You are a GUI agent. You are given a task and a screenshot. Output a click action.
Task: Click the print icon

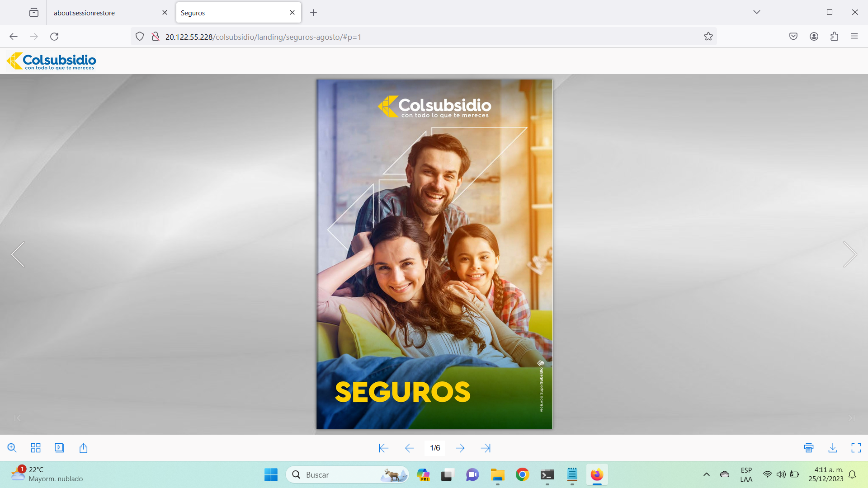point(809,448)
